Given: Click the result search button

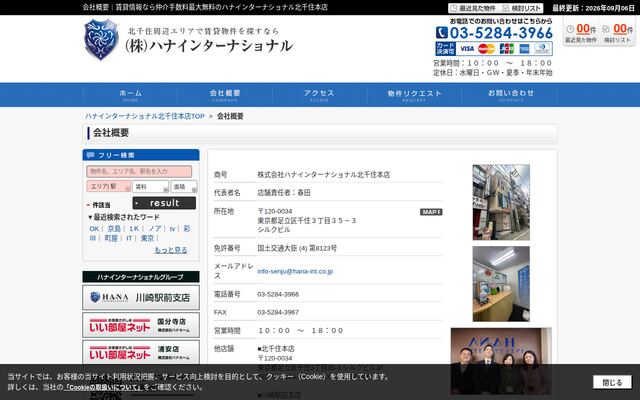Looking at the screenshot, I should click(x=164, y=203).
